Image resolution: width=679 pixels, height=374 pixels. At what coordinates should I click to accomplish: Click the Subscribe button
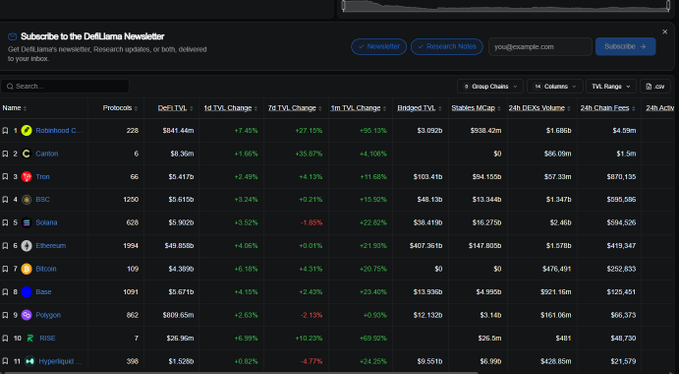coord(625,46)
